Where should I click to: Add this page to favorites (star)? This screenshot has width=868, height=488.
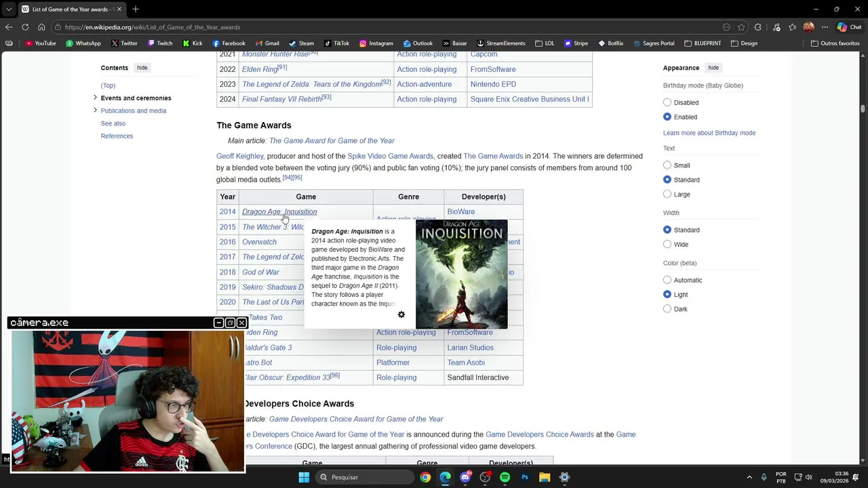pyautogui.click(x=741, y=27)
